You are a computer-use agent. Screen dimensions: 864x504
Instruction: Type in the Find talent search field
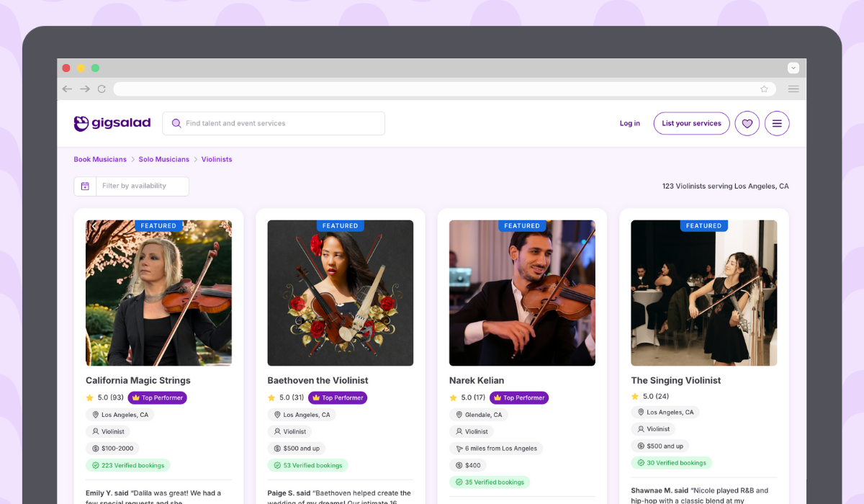[281, 123]
